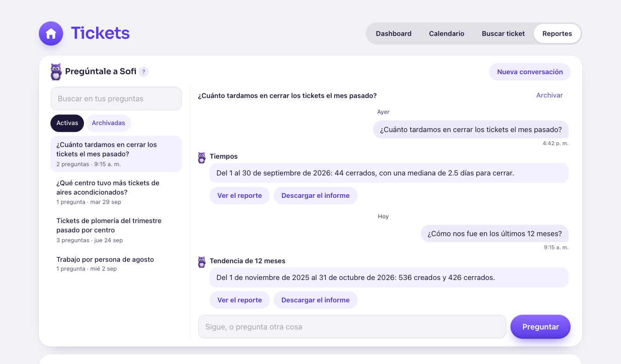
Task: Click Ver el reporte under Tendencia de 12 meses
Action: pos(240,300)
